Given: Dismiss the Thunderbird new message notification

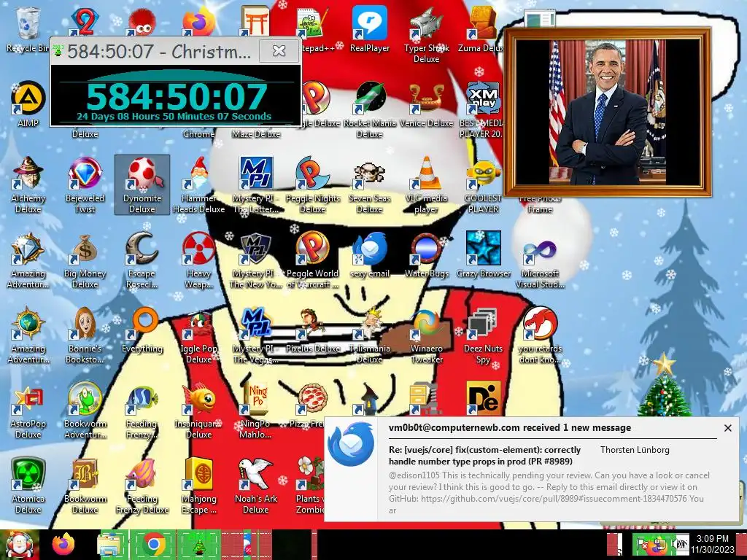Looking at the screenshot, I should pyautogui.click(x=727, y=428).
